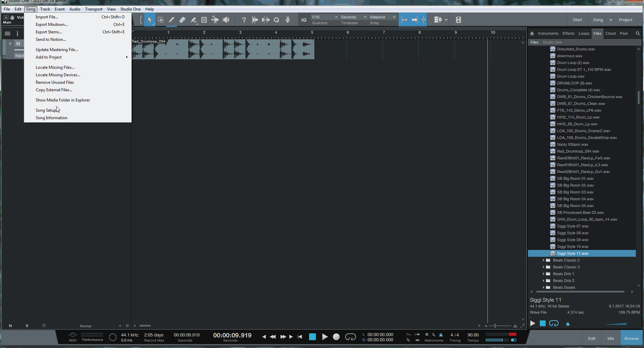Click the transport Rewind button

point(273,337)
